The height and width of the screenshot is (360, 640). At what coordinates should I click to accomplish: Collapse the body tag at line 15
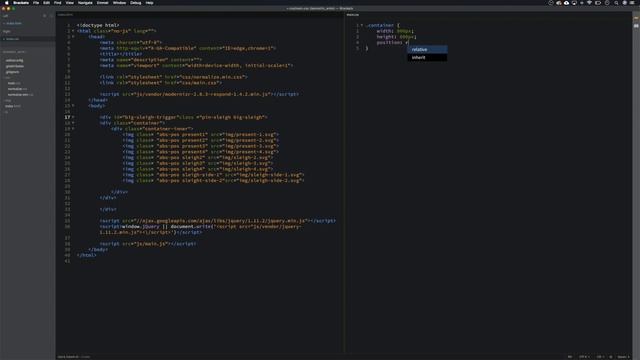tap(73, 106)
